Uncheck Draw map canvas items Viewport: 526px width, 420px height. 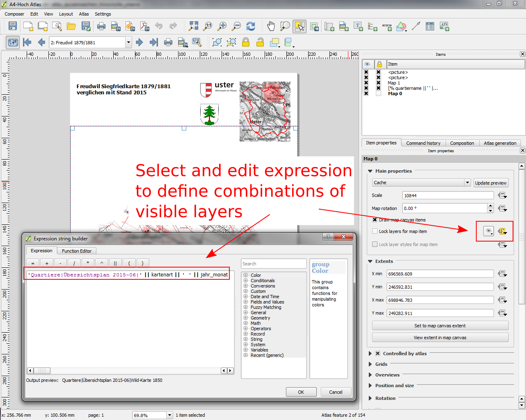[375, 220]
